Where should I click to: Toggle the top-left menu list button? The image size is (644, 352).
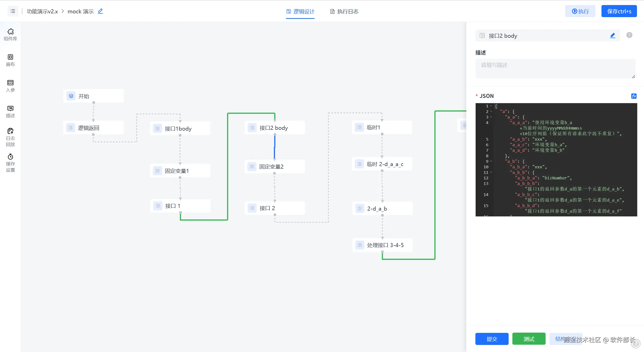click(x=13, y=11)
